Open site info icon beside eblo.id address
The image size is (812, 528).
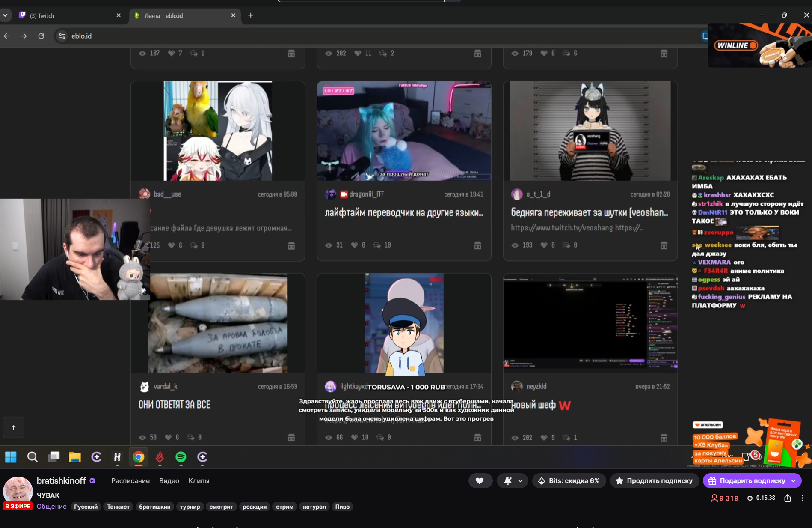coord(62,36)
